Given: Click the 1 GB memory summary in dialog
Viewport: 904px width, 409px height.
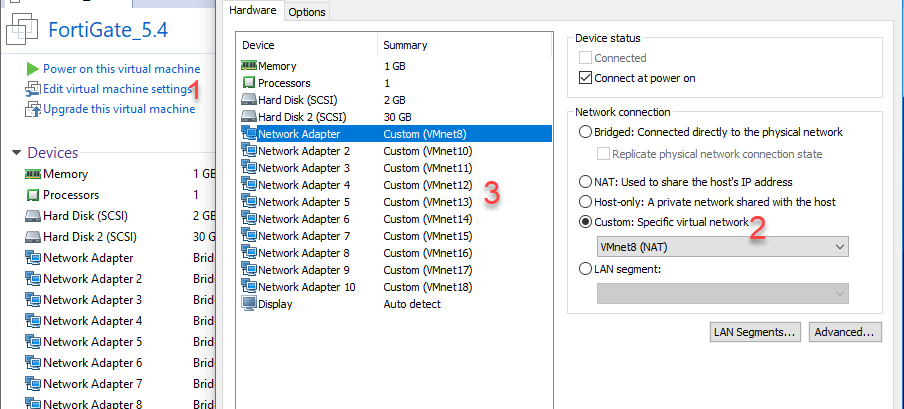Looking at the screenshot, I should point(395,66).
